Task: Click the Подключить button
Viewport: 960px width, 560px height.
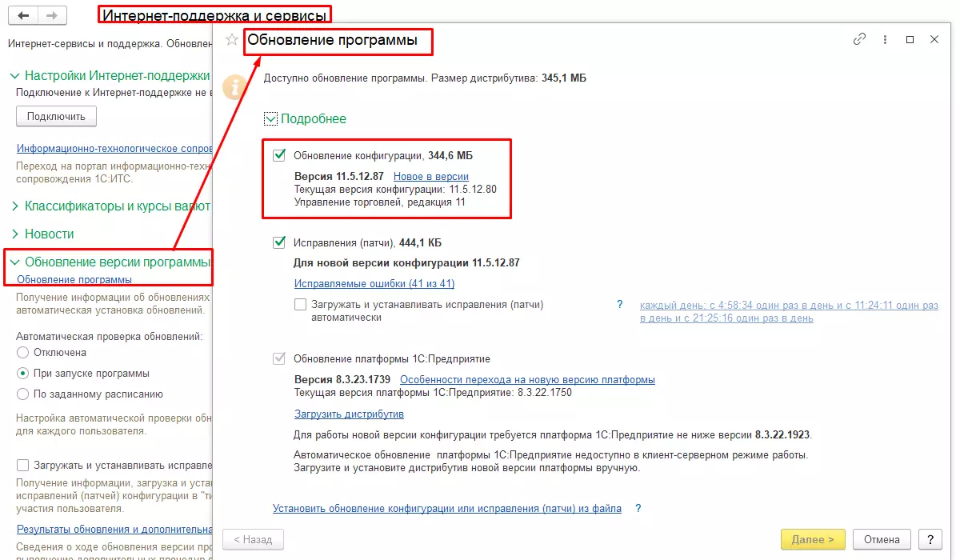Action: 56,116
